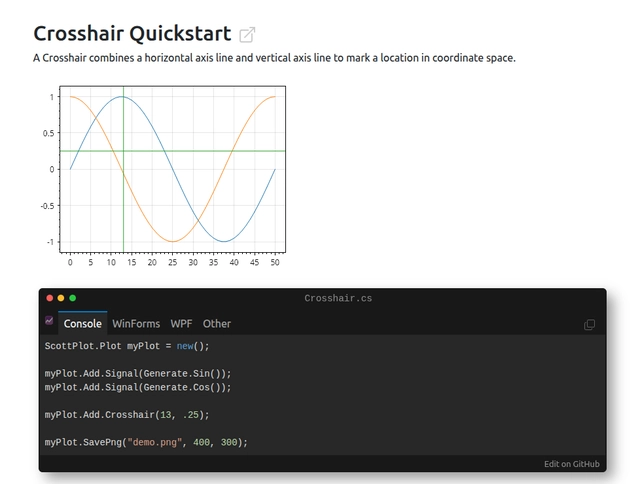
Task: Click the Crosshair description paragraph text
Action: click(x=274, y=58)
